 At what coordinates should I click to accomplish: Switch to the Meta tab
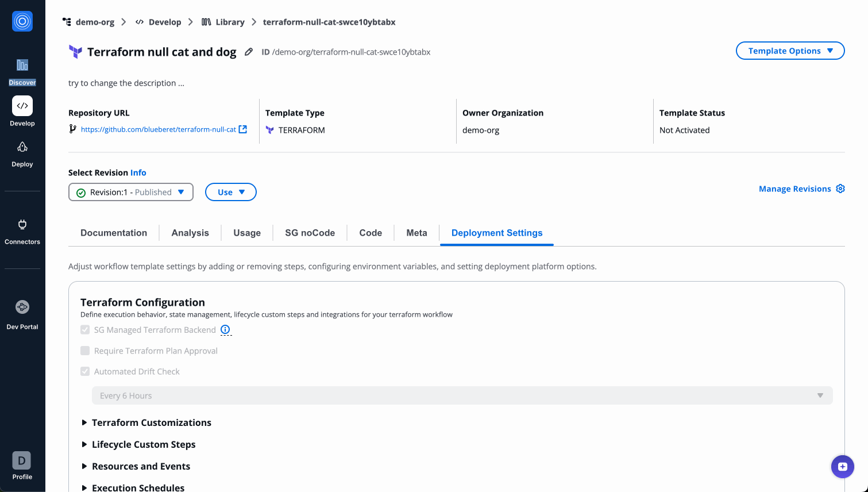[x=416, y=233]
